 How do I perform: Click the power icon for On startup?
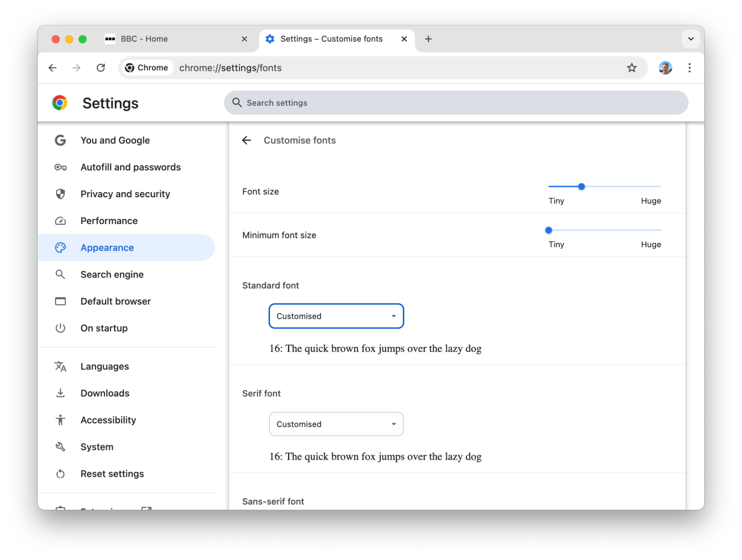pos(61,328)
